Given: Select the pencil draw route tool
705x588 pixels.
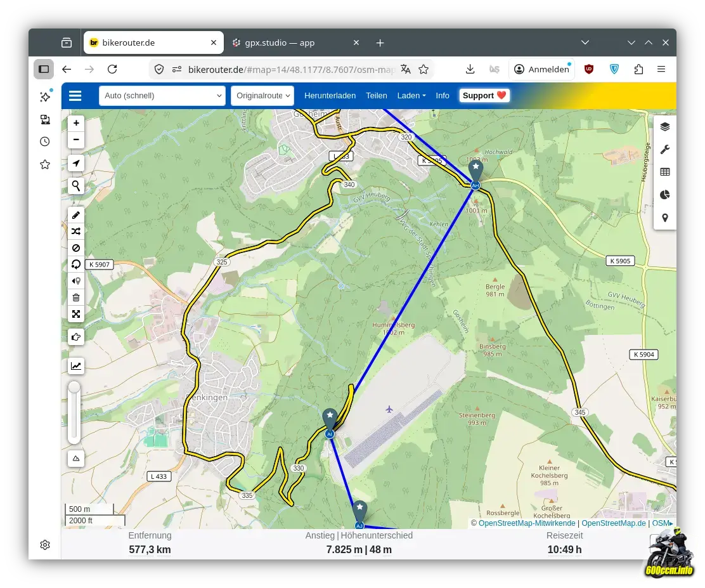Looking at the screenshot, I should (76, 215).
